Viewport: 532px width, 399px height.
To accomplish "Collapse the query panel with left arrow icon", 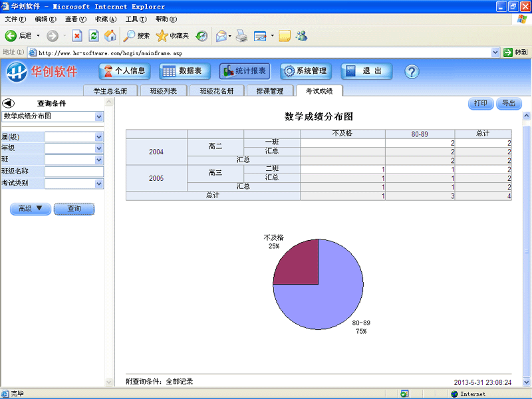I will point(9,103).
